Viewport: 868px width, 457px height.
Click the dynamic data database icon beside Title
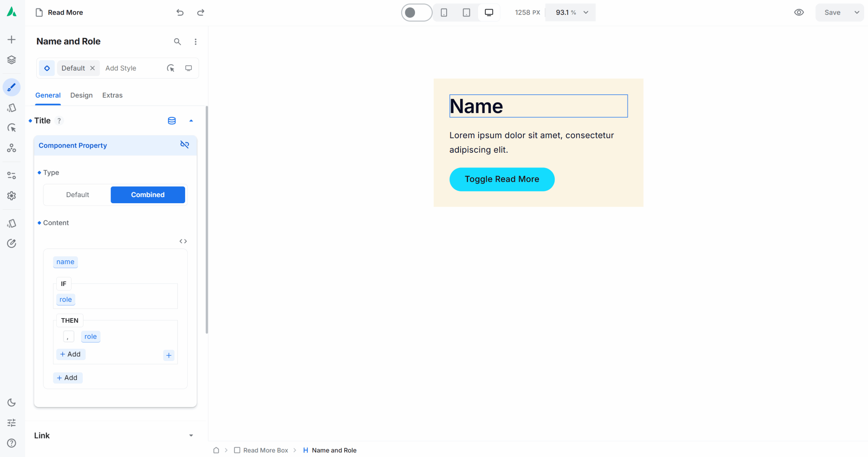[172, 121]
